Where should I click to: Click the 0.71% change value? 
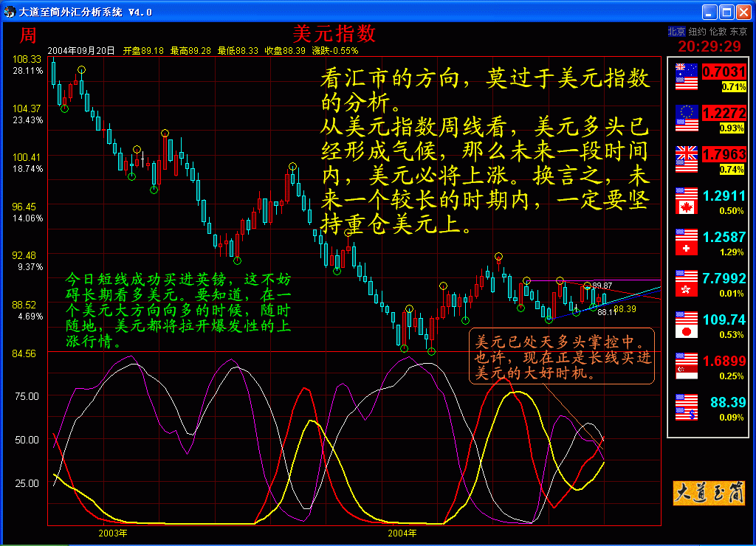pos(733,87)
